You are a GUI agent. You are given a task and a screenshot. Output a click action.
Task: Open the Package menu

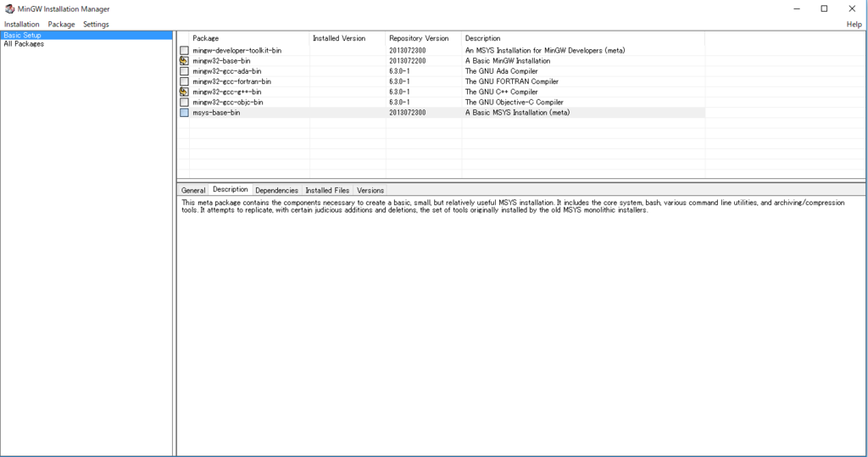tap(61, 25)
